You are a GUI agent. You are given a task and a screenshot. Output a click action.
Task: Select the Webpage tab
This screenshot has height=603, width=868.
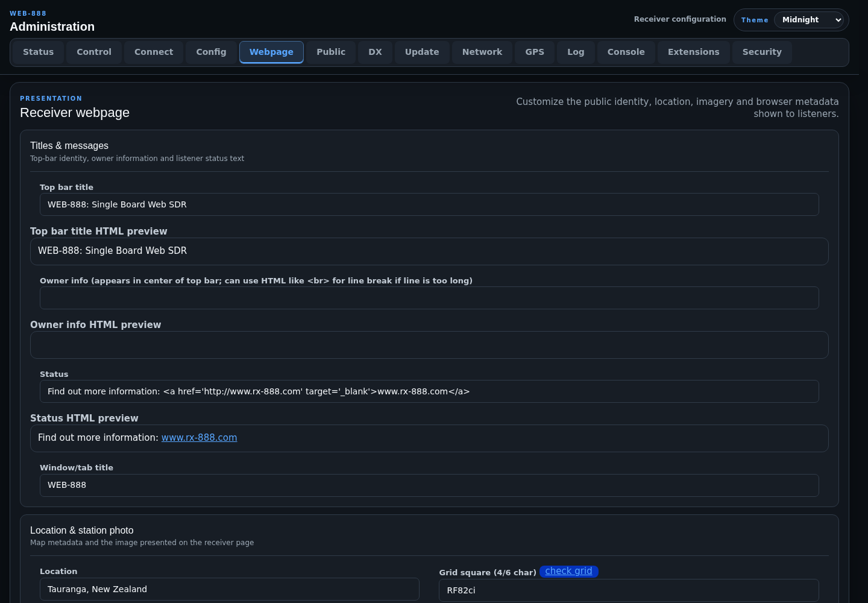[271, 52]
